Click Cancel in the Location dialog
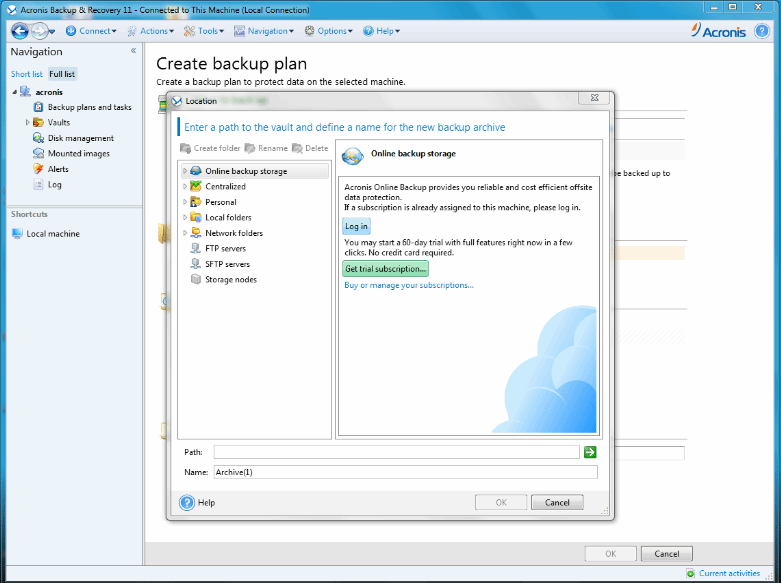Image resolution: width=781 pixels, height=583 pixels. tap(557, 502)
